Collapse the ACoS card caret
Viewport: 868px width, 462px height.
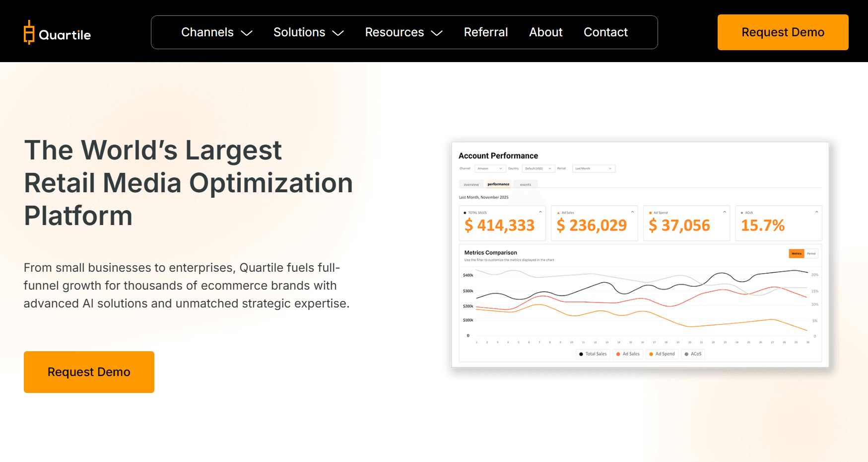click(x=816, y=212)
